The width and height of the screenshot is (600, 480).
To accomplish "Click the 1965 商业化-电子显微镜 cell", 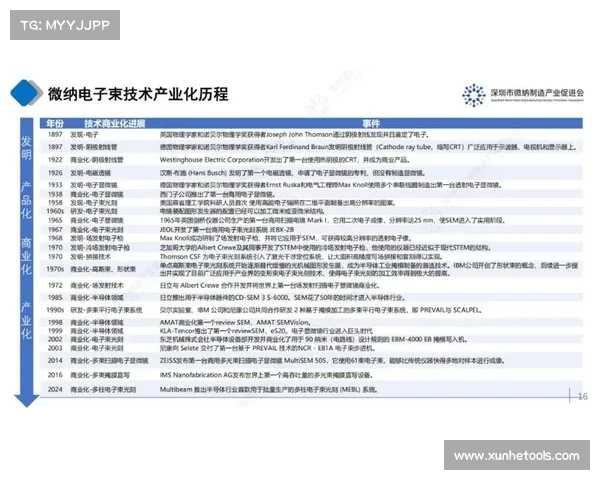I will (x=96, y=220).
